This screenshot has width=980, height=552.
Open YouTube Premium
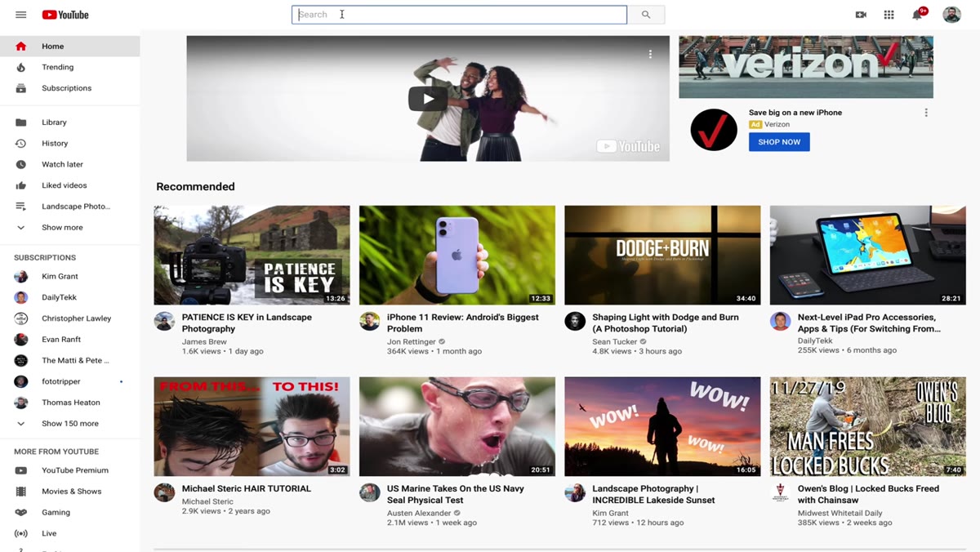[x=70, y=470]
